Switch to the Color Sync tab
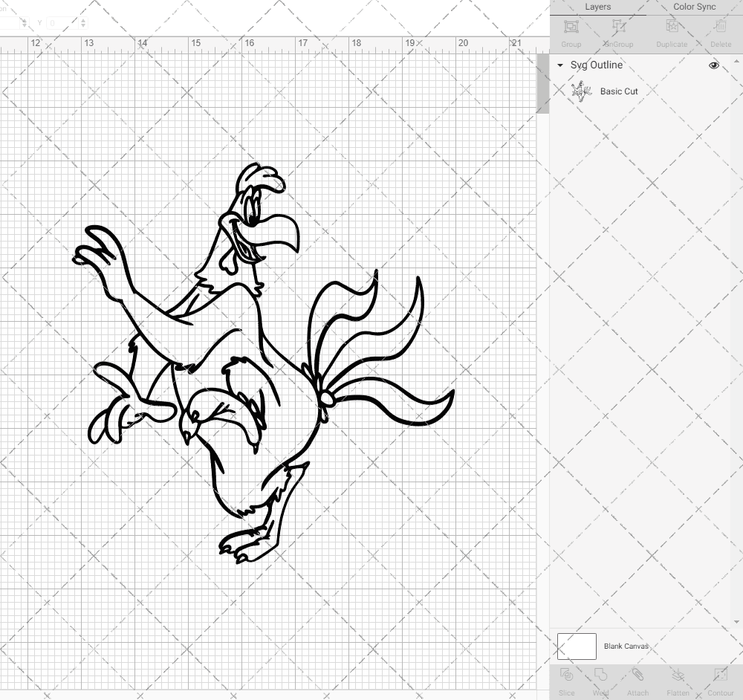Image resolution: width=743 pixels, height=700 pixels. click(694, 7)
